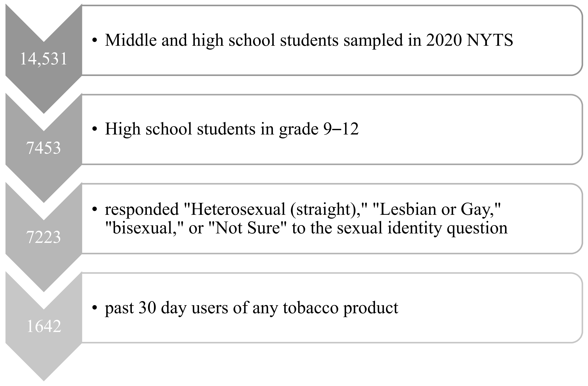Click the bullet before "past 30 day users"
The image size is (588, 386).
pyautogui.click(x=94, y=308)
